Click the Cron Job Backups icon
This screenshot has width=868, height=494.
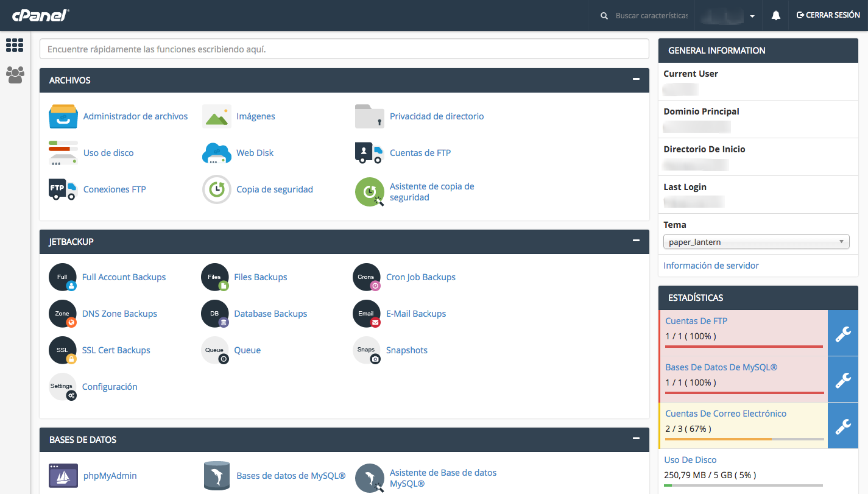tap(367, 277)
